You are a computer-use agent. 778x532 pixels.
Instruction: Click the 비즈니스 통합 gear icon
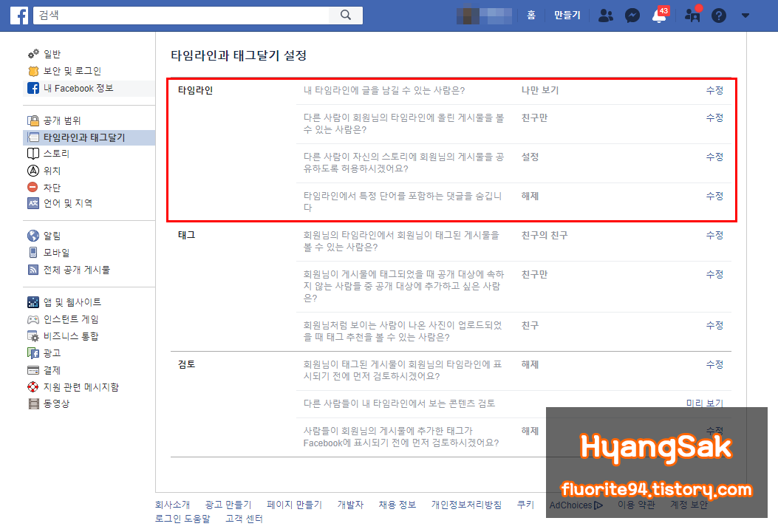point(33,336)
